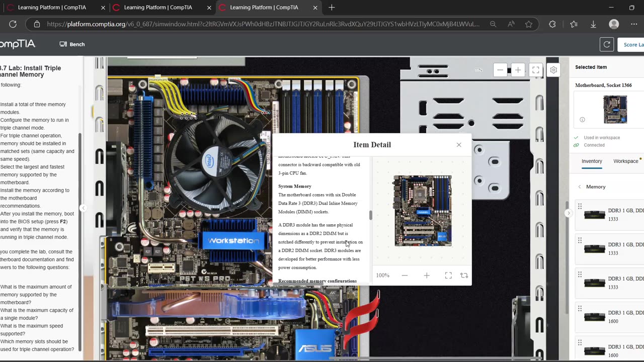Open the browser Extensions icon

click(x=552, y=24)
